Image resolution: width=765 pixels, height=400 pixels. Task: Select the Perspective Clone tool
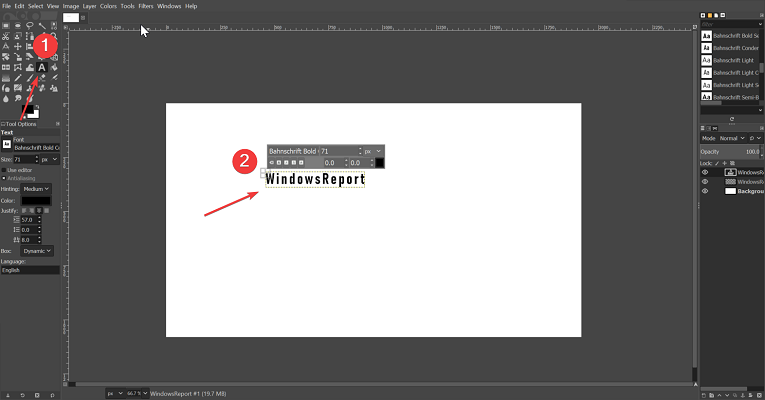(x=54, y=88)
